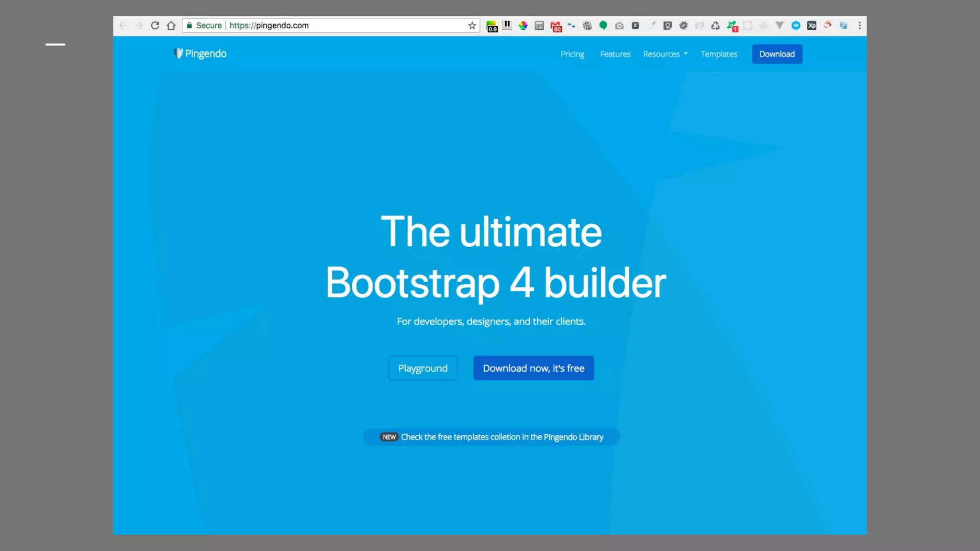
Task: Click the 'The ultimate Bootstrap 4 builder' heading
Action: (x=495, y=257)
